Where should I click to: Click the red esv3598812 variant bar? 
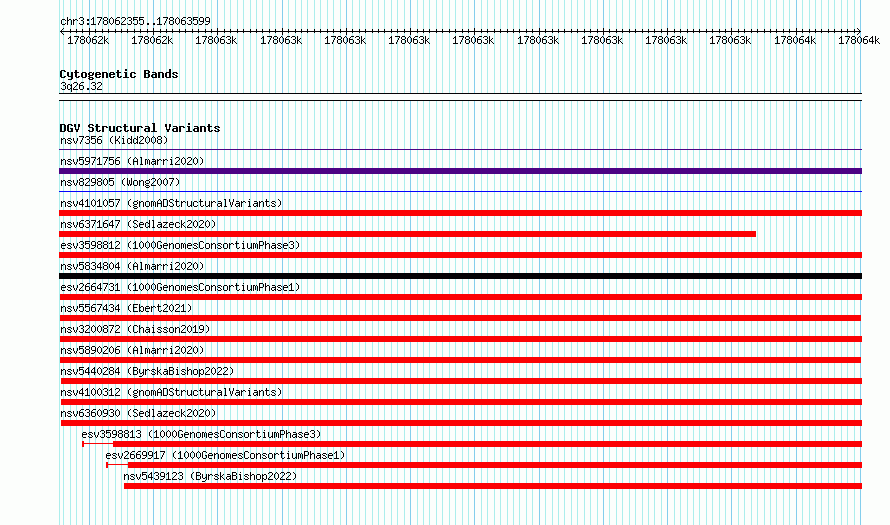(460, 255)
